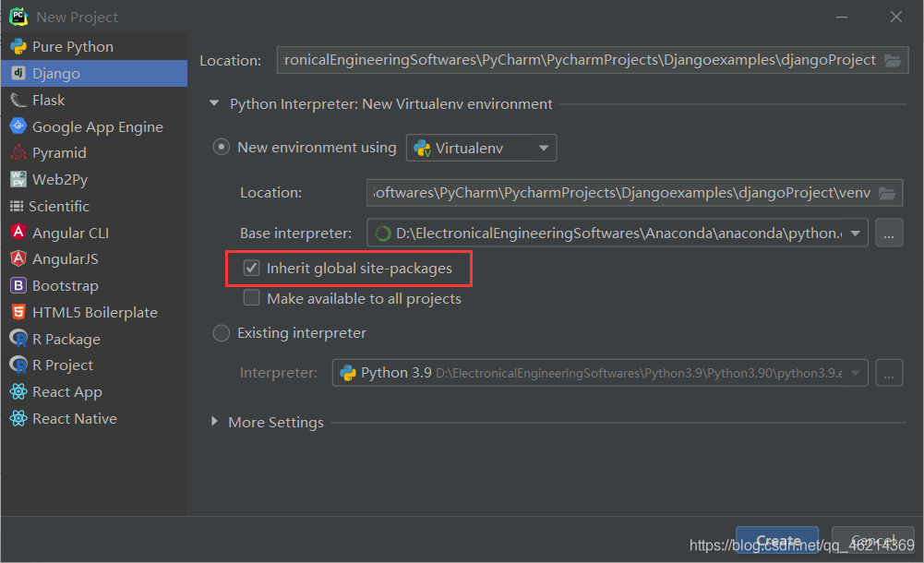This screenshot has width=924, height=563.
Task: Select the Web2Py icon
Action: (18, 179)
